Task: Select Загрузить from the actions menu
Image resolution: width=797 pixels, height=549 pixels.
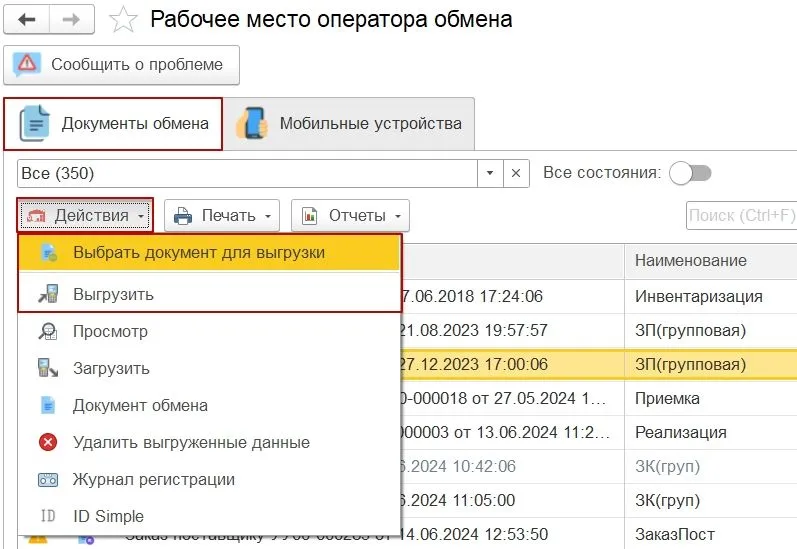Action: tap(111, 368)
